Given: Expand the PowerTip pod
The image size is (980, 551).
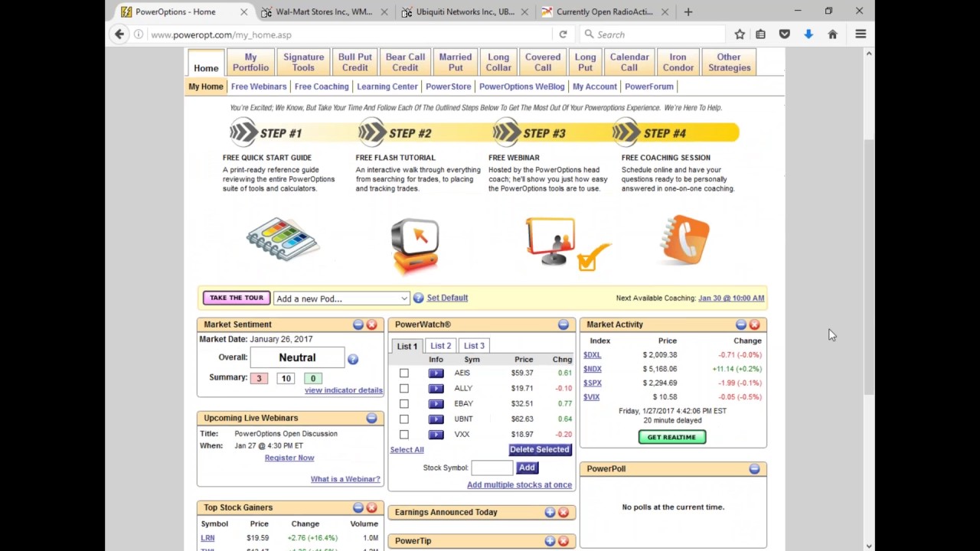Looking at the screenshot, I should point(550,541).
